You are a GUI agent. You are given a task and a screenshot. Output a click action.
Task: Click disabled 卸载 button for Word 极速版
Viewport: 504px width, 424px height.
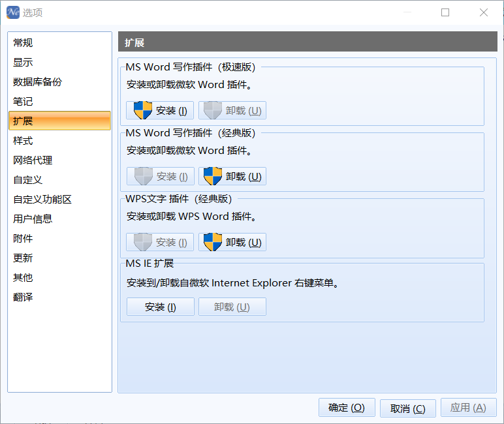coord(232,110)
